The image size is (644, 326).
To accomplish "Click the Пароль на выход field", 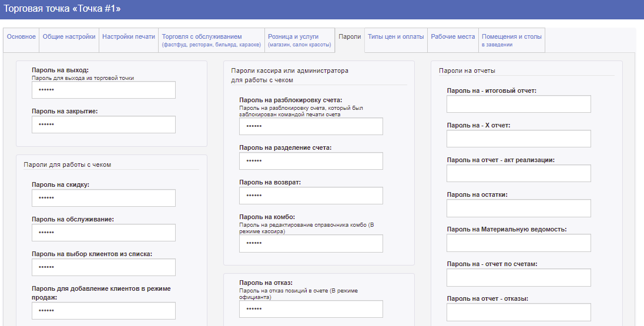I will tap(103, 90).
